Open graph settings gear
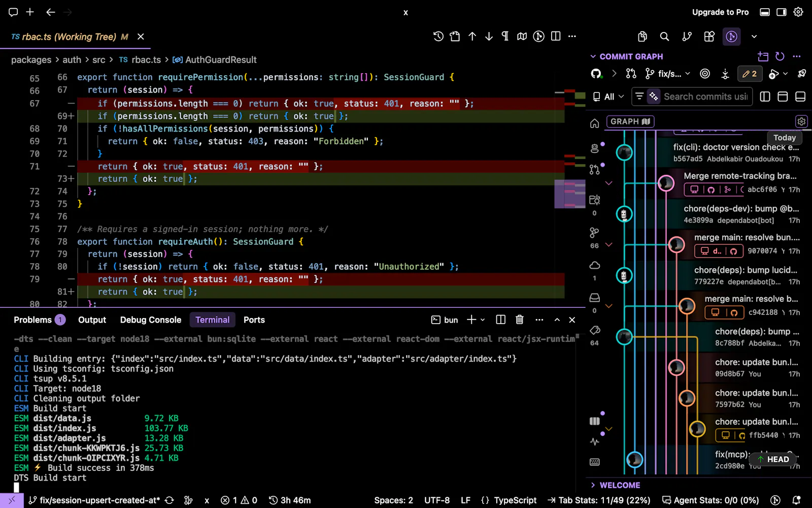The height and width of the screenshot is (508, 812). (x=801, y=121)
